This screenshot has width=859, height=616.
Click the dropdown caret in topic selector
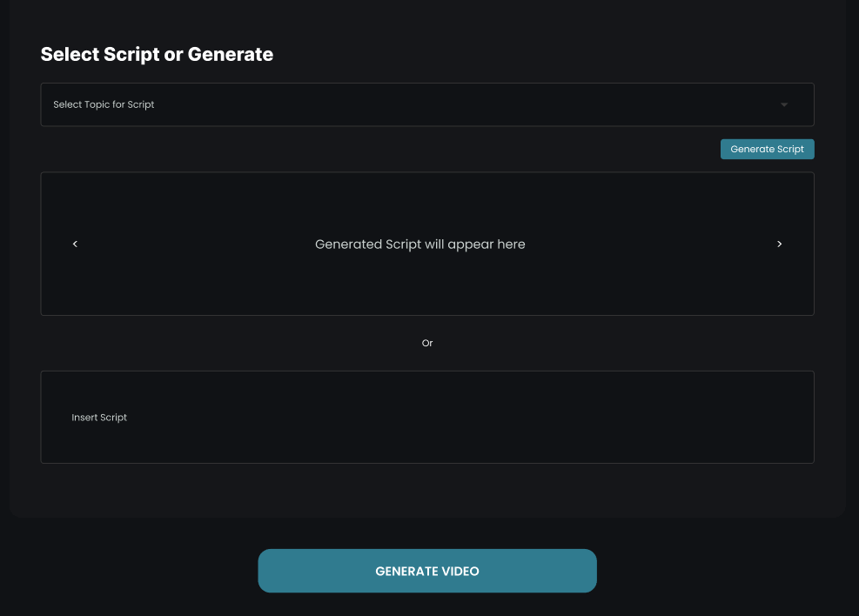(x=783, y=105)
